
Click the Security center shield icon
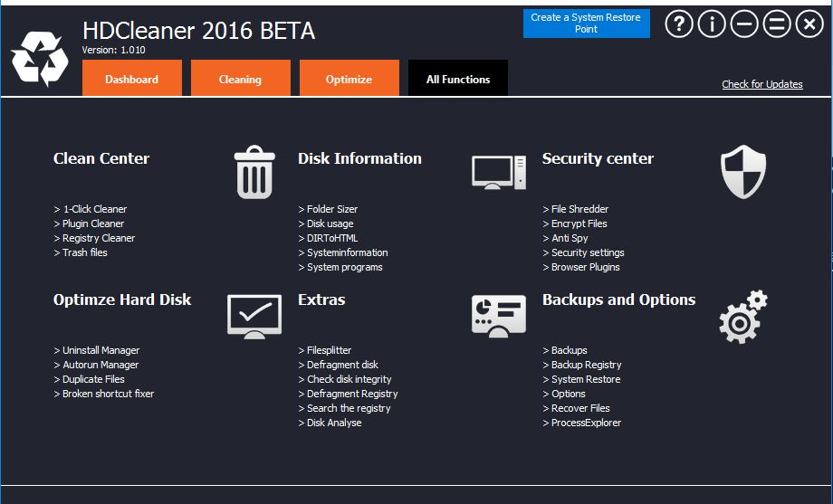[743, 172]
